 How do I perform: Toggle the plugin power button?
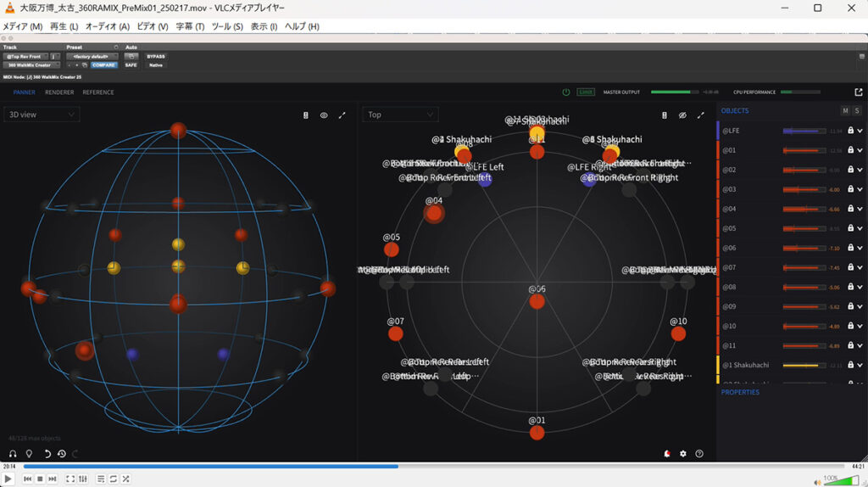[566, 92]
